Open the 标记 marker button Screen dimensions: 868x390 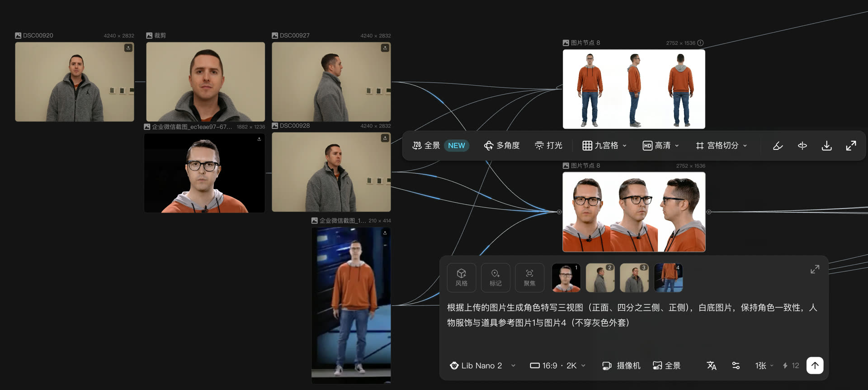coord(495,277)
